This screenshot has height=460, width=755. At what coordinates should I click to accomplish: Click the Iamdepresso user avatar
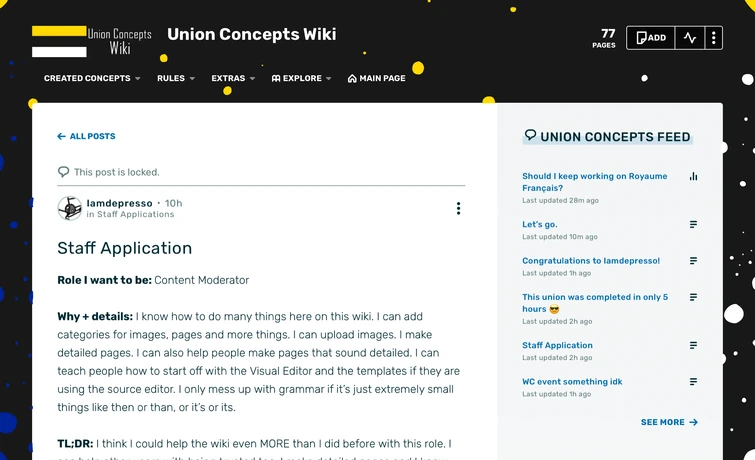70,208
